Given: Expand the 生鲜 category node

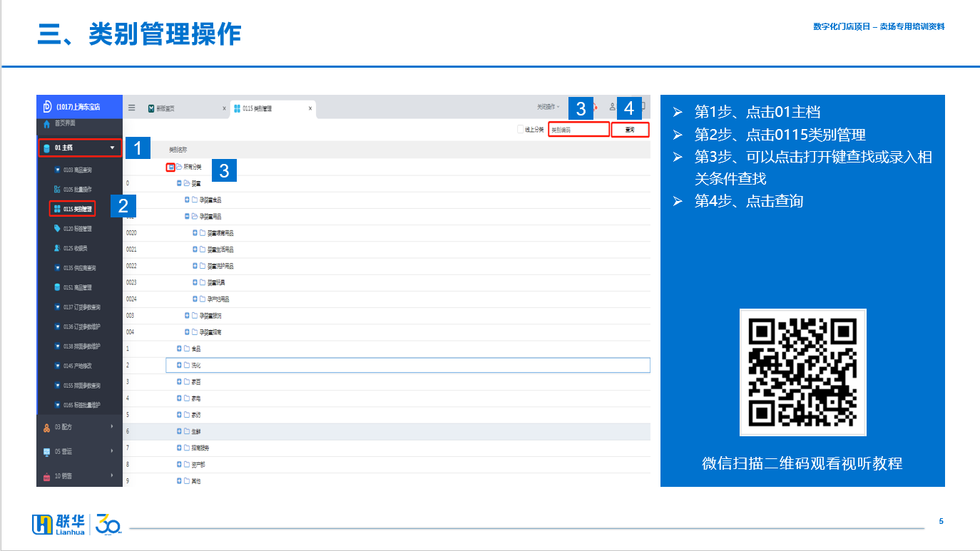Looking at the screenshot, I should [180, 431].
